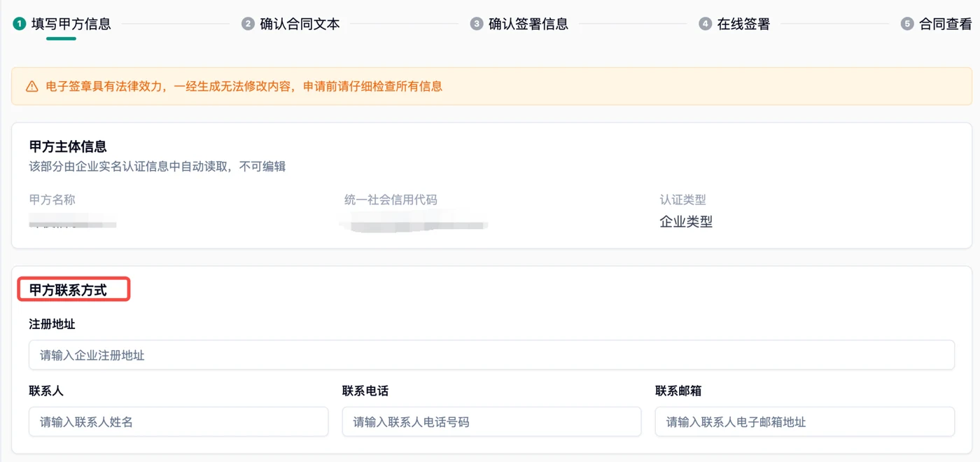Click the 联系电话 field label

(x=365, y=391)
